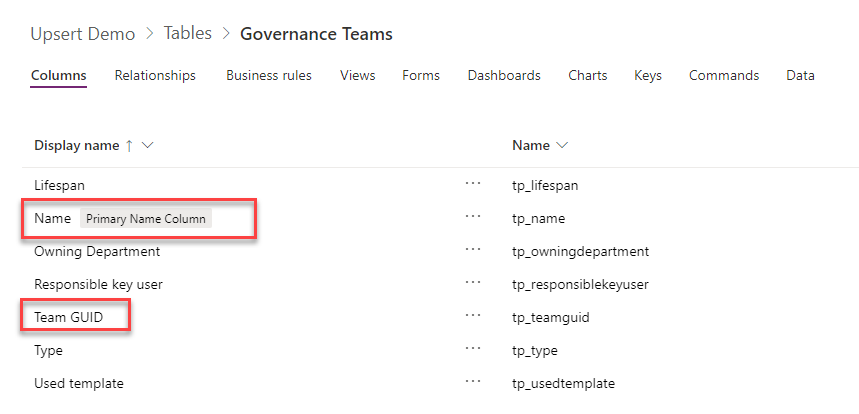
Task: Select the Owning Department column row
Action: pyautogui.click(x=97, y=251)
